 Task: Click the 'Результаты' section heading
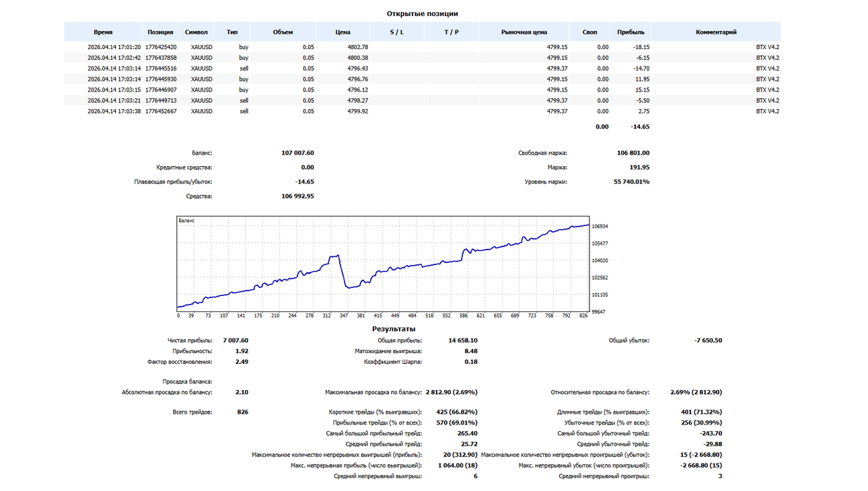tap(394, 329)
